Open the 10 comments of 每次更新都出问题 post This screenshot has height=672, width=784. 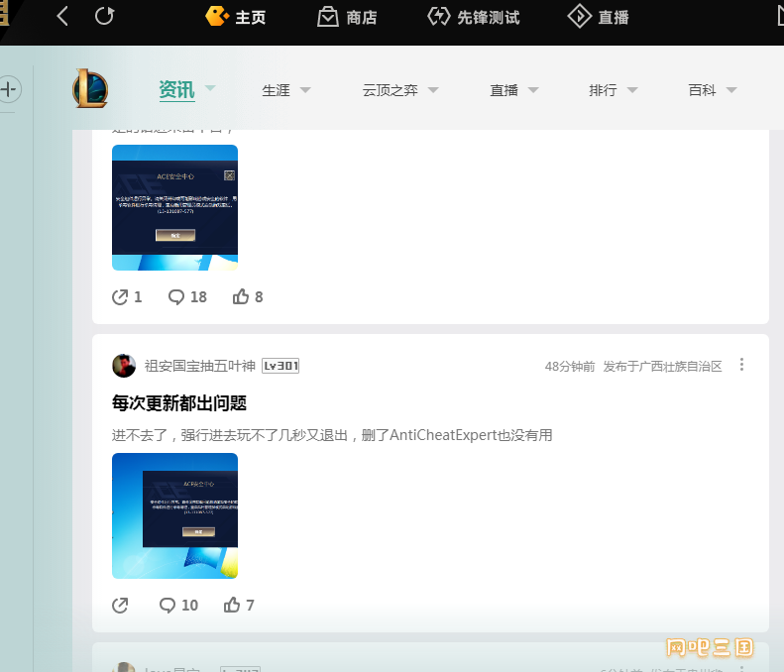point(178,606)
